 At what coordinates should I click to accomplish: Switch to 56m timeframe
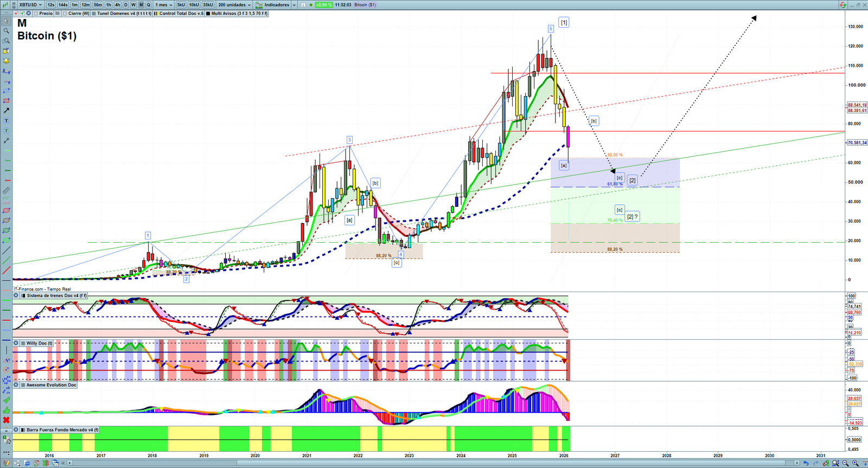[x=98, y=5]
